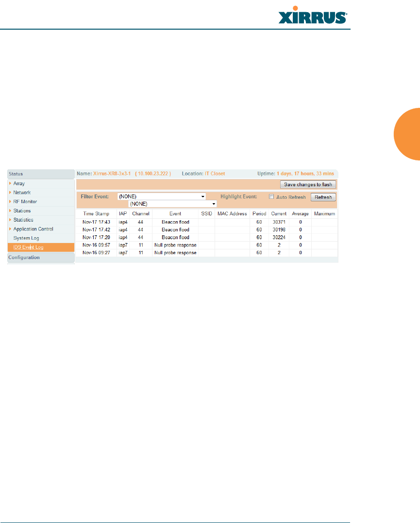Expand the Application Control arrow
This screenshot has height=523, width=420.
pyautogui.click(x=10, y=229)
